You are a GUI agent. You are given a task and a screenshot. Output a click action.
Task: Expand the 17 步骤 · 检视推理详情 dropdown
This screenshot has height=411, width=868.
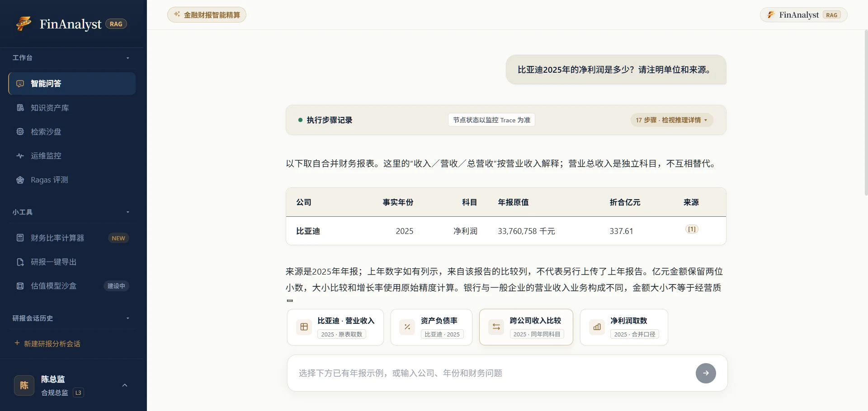click(672, 120)
